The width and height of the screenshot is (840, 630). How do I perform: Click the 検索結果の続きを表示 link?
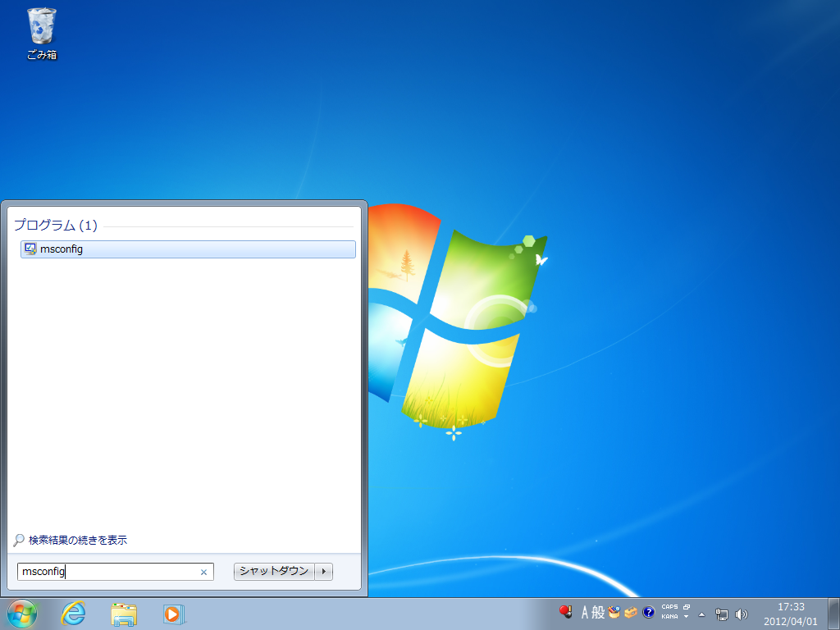(78, 540)
